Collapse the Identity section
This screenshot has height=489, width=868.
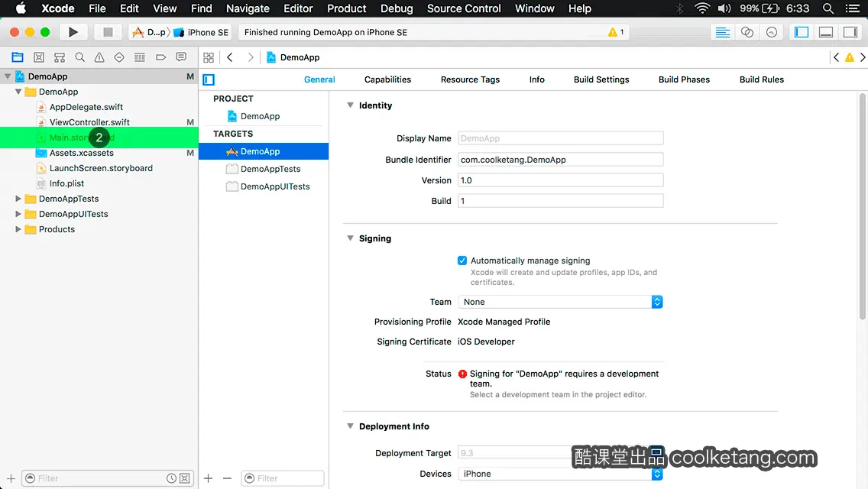[x=350, y=105]
